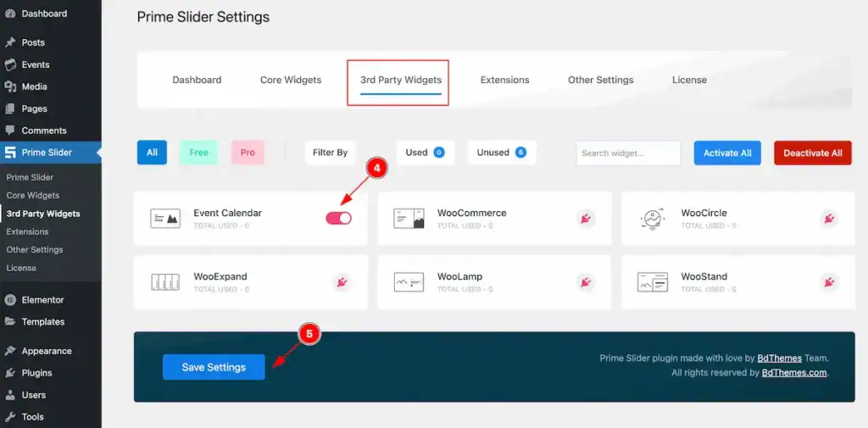Open the Filter By dropdown

coord(330,153)
